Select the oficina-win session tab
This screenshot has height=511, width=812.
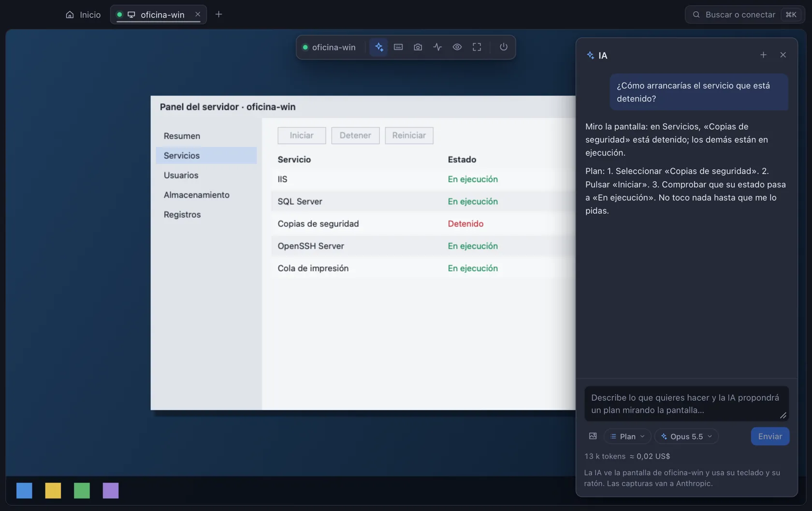[x=158, y=15]
